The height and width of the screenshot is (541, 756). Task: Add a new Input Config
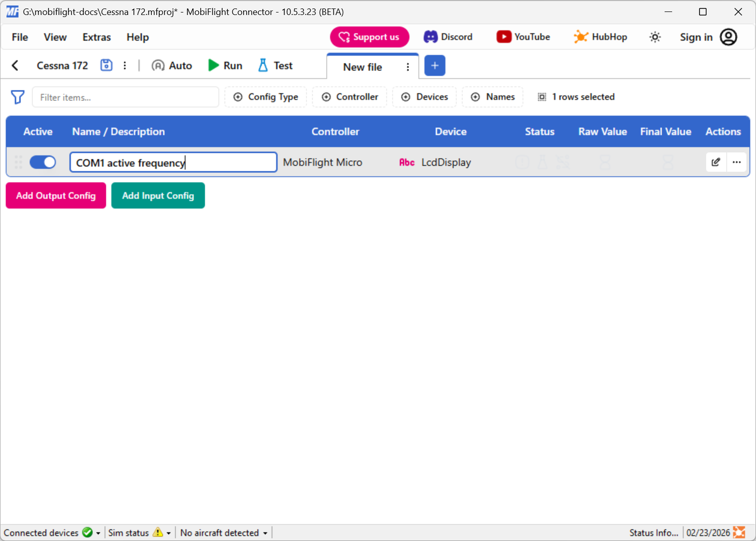158,195
